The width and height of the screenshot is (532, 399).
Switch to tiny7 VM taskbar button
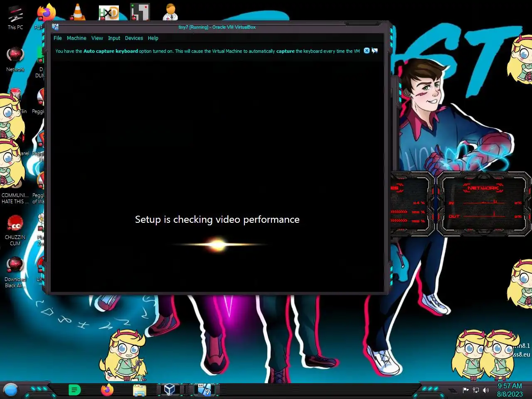pos(204,389)
